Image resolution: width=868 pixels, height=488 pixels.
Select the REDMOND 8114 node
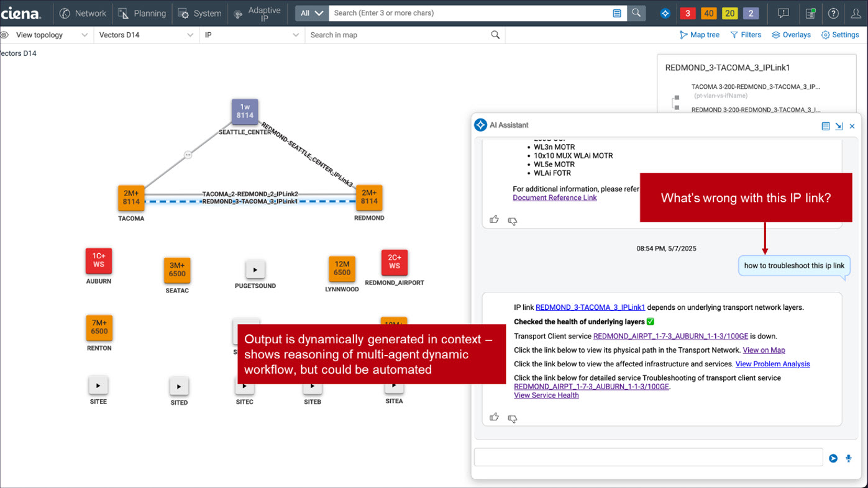369,197
